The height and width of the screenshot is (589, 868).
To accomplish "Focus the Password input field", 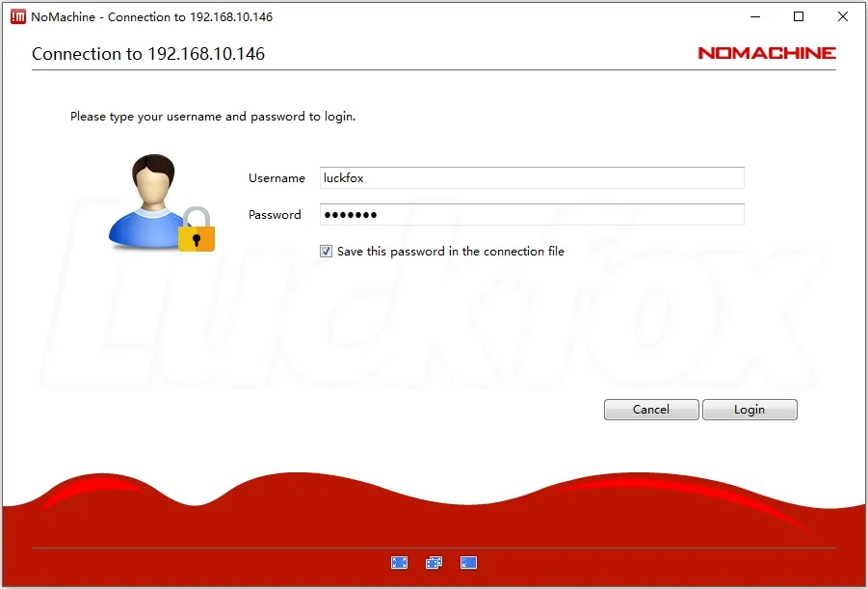I will point(532,214).
